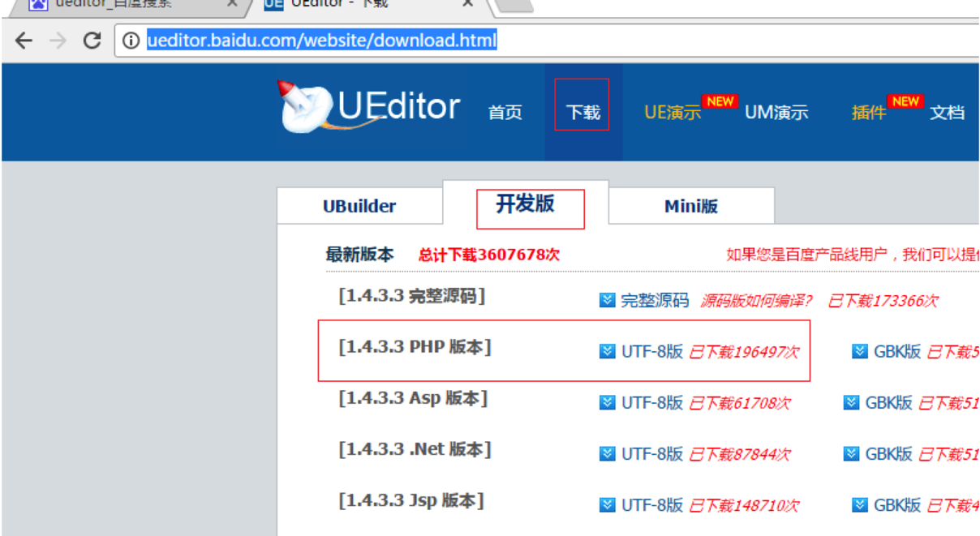980x536 pixels.
Task: Click the browser back arrow
Action: pyautogui.click(x=24, y=41)
